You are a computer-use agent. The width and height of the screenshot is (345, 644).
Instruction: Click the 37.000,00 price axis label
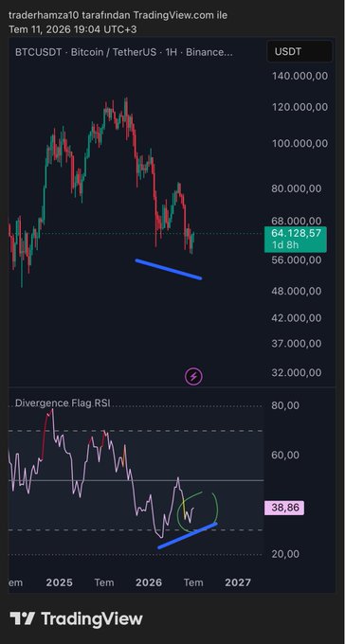296,344
